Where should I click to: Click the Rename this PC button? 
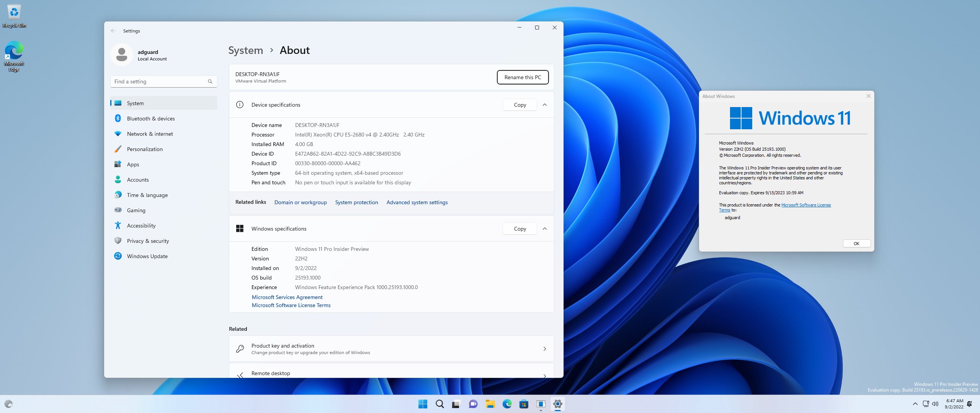(523, 77)
